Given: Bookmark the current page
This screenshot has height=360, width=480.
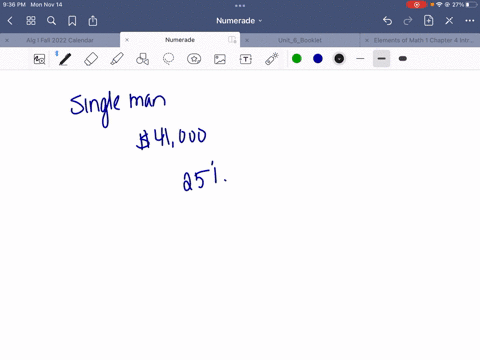Looking at the screenshot, I should [72, 21].
